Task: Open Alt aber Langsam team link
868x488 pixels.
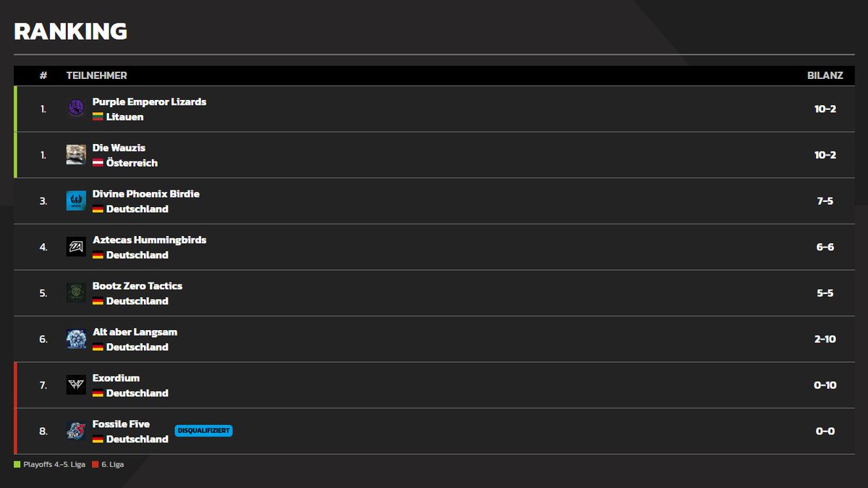Action: click(x=135, y=332)
